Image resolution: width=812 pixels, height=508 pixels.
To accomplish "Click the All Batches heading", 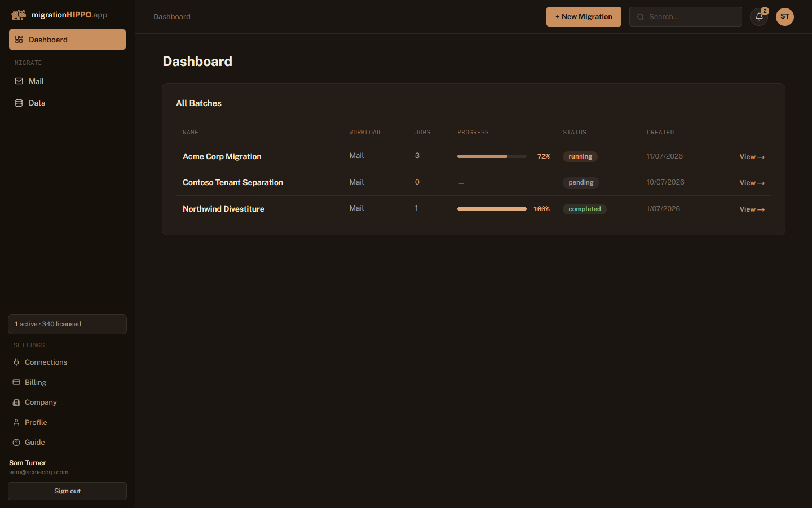I will (198, 103).
